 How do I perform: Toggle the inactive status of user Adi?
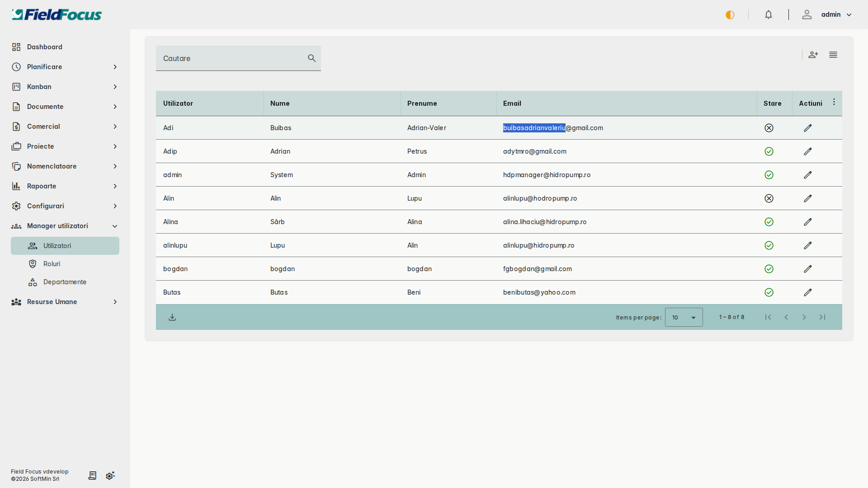(x=769, y=128)
